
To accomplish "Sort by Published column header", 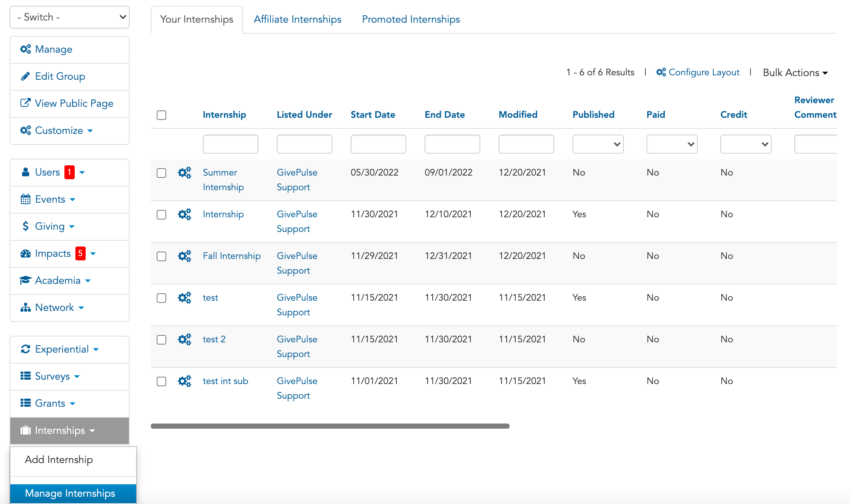I will click(x=593, y=115).
